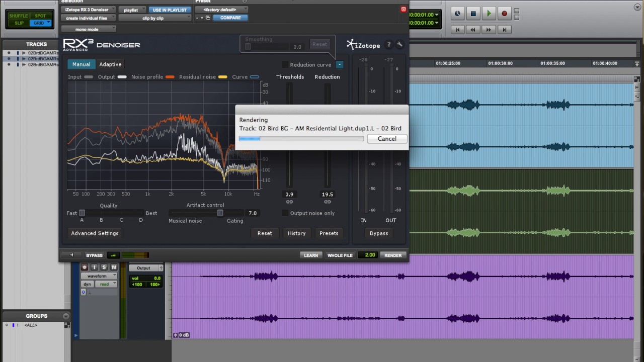Toggle USE IN PLAYLIST button
Image resolution: width=644 pixels, height=362 pixels.
click(x=170, y=10)
